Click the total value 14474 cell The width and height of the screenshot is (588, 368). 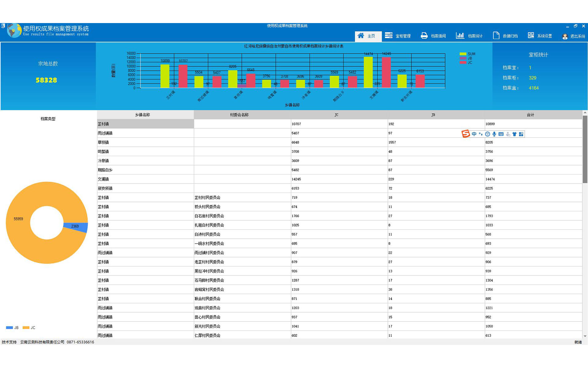[x=533, y=179]
